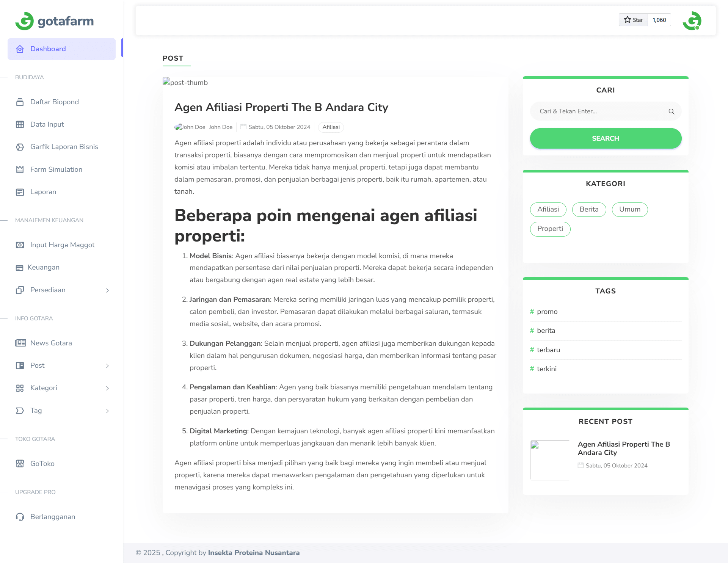The width and height of the screenshot is (728, 563).
Task: Expand the Persediaan submenu
Action: [x=108, y=290]
